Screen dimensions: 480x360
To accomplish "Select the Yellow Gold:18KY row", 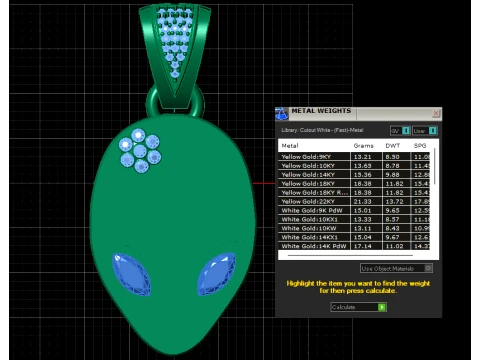I will click(x=354, y=184).
